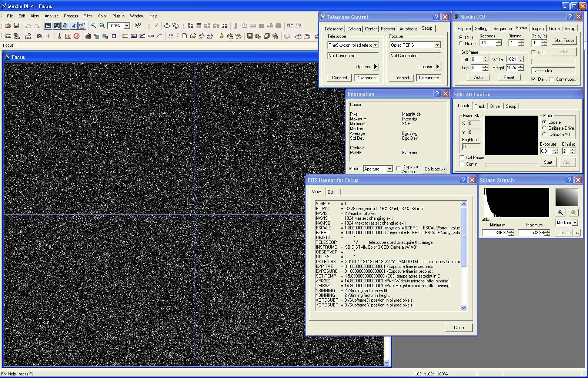Click the Open file folder icon

pos(8,26)
